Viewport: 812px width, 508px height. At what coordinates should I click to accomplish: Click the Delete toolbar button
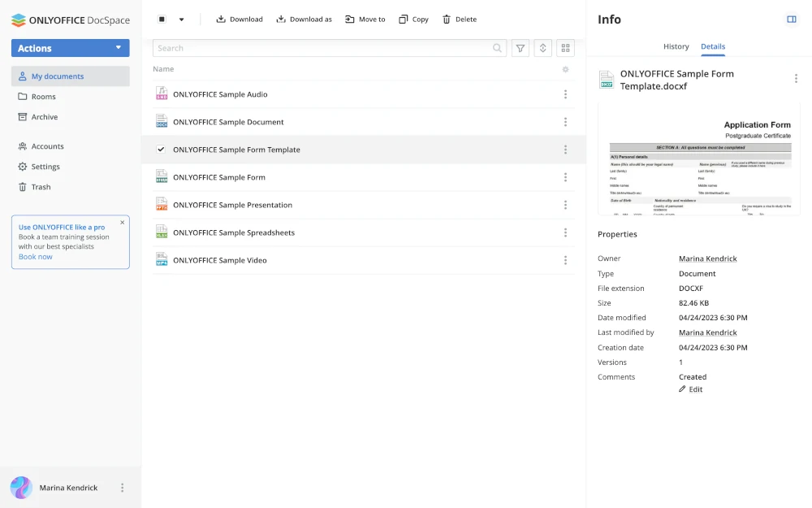point(460,20)
